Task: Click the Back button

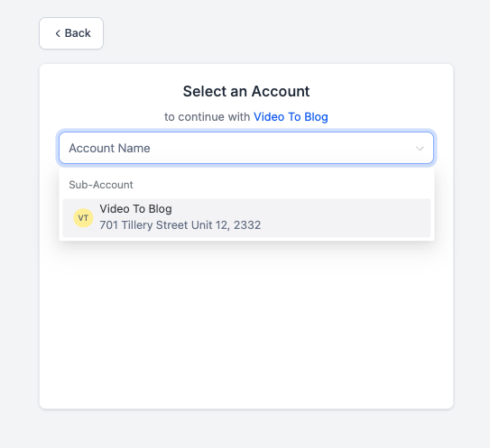Action: tap(71, 33)
